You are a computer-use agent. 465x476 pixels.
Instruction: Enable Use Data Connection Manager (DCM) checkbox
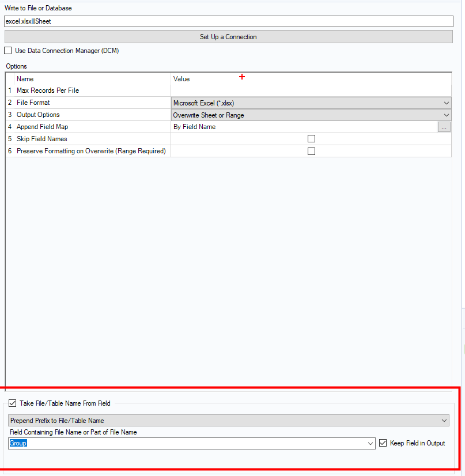point(8,51)
